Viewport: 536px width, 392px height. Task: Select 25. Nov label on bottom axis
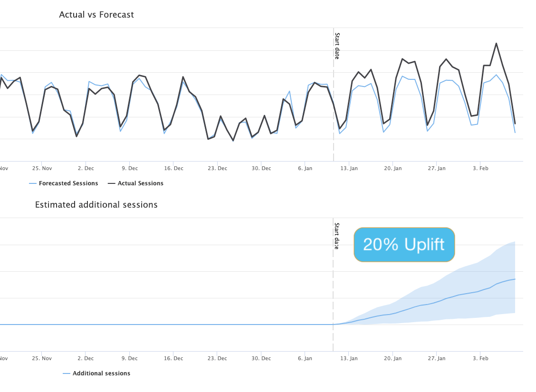(x=42, y=358)
